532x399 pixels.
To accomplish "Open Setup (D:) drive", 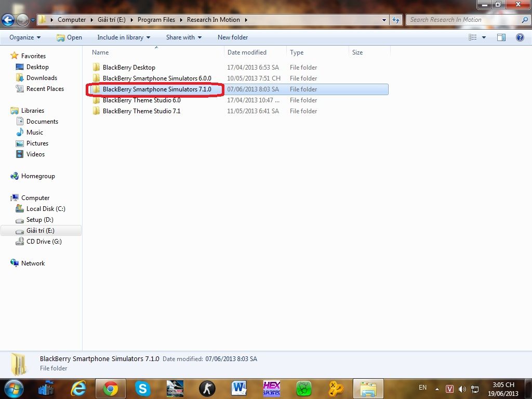I will click(x=39, y=220).
